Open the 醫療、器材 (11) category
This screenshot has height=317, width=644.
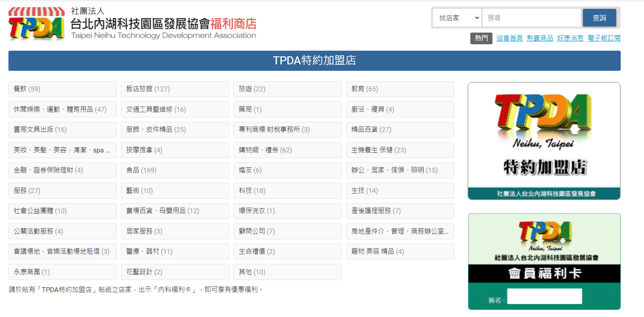pyautogui.click(x=175, y=251)
